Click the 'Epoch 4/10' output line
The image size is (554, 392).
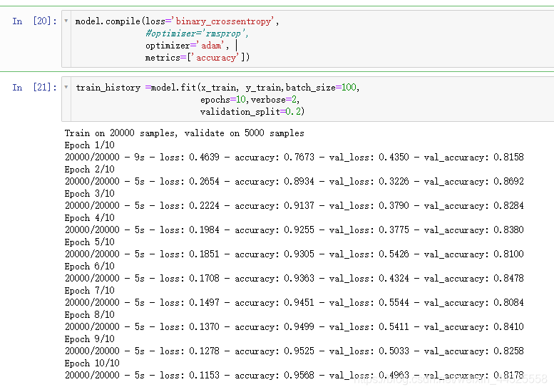click(89, 218)
